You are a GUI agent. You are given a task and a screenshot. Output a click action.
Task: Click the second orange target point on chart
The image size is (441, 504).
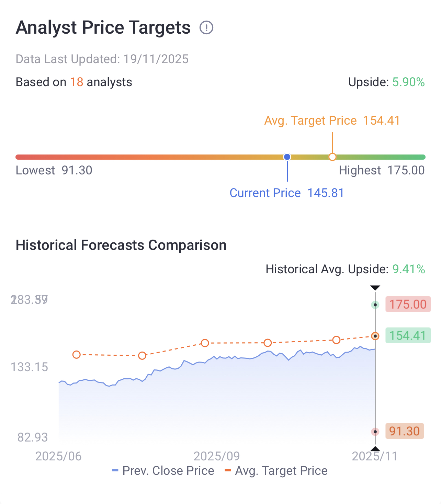tap(142, 356)
